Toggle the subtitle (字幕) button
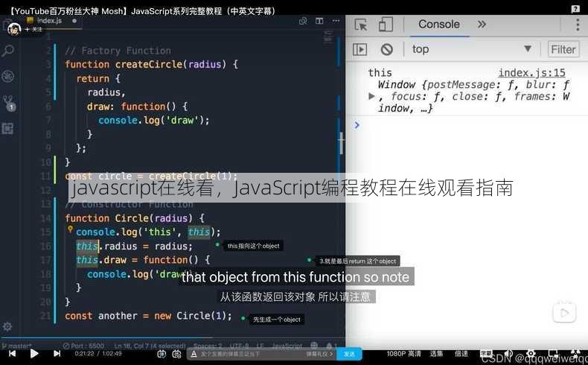588x365 pixels. coord(486,354)
